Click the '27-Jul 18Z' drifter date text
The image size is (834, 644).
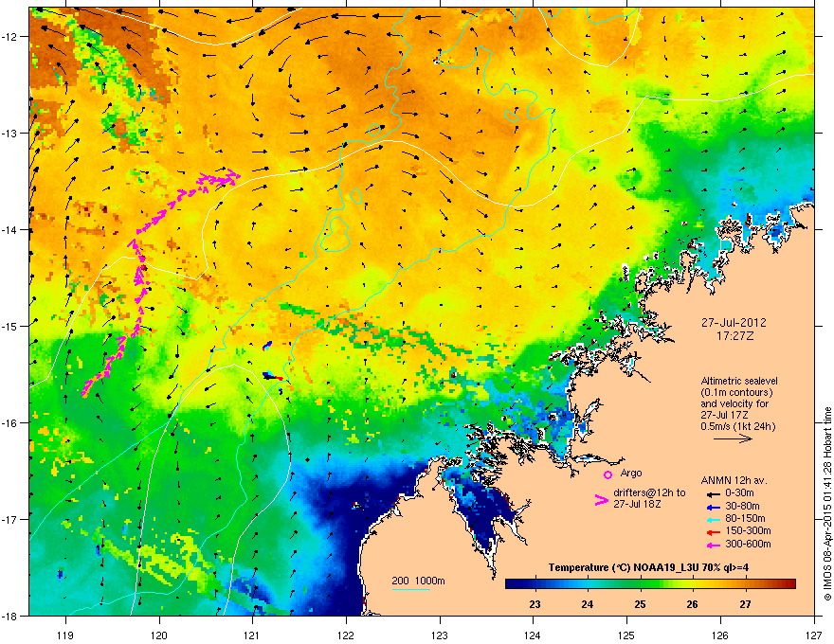point(637,504)
